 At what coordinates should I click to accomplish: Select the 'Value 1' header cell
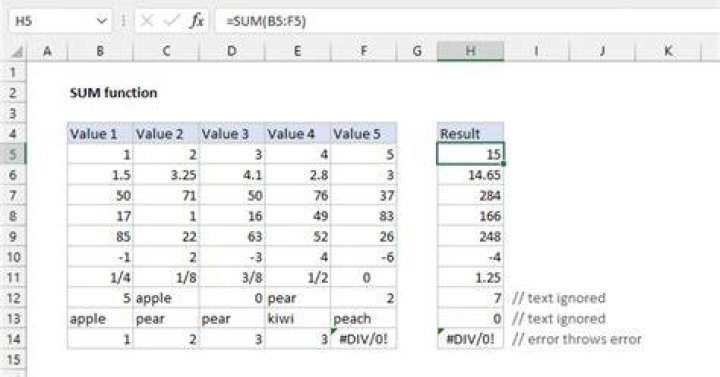tap(100, 134)
